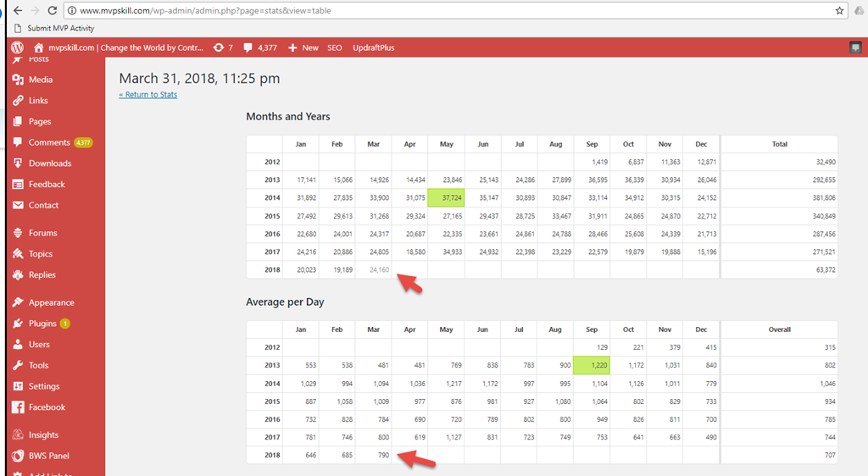Image resolution: width=868 pixels, height=476 pixels.
Task: Open UpdraftPlus in the admin bar
Action: click(374, 47)
